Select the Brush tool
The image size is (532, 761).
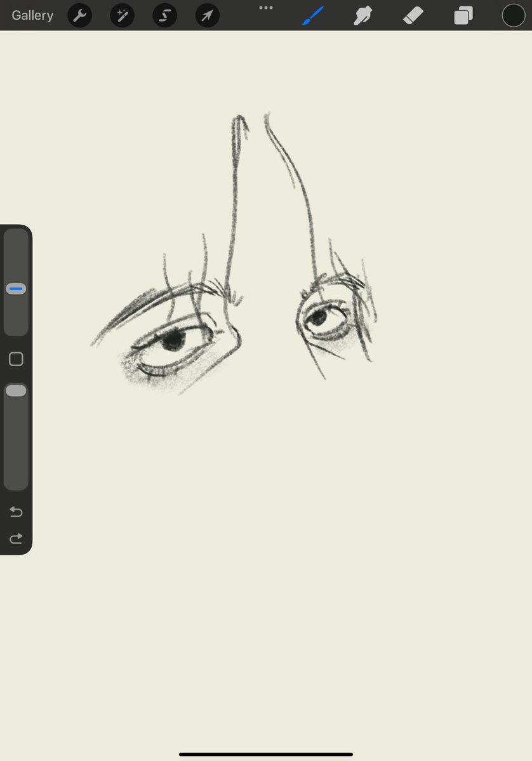coord(313,15)
